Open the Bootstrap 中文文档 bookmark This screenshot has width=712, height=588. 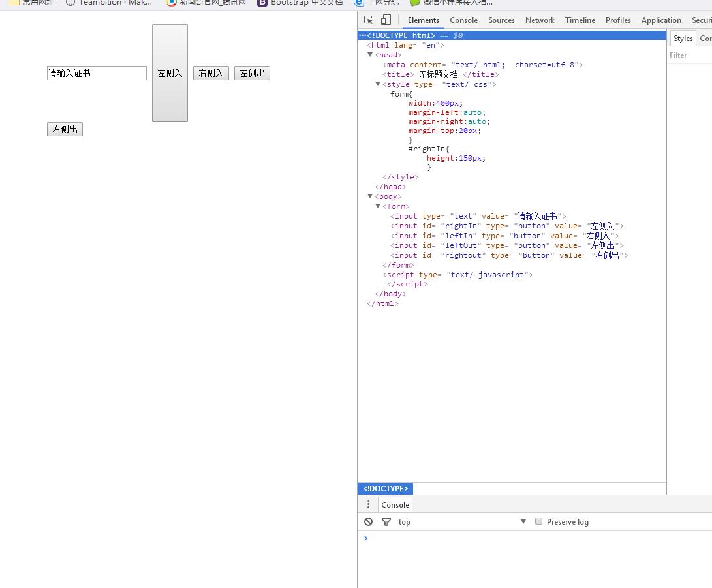coord(300,3)
